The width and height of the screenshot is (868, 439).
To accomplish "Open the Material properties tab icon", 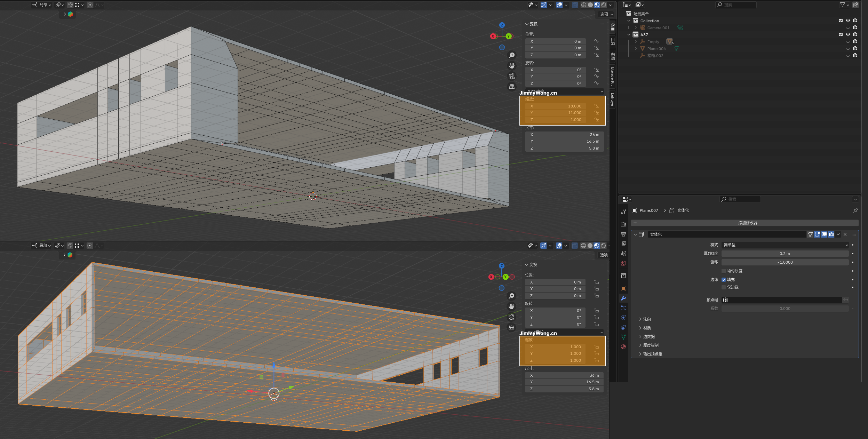I will 623,347.
